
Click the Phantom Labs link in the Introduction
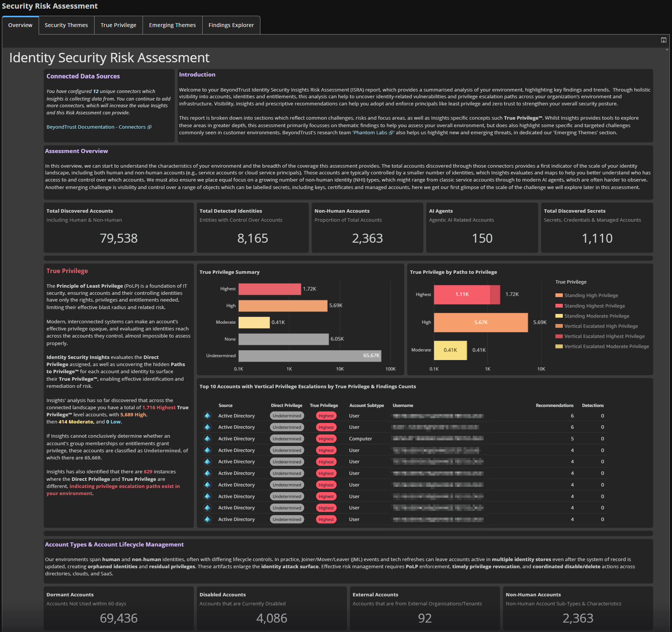[371, 132]
